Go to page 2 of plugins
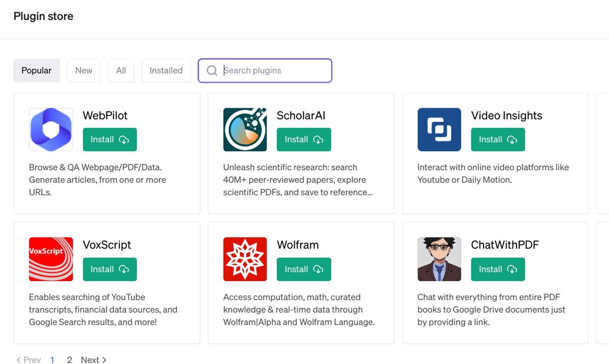The image size is (609, 364). 69,360
